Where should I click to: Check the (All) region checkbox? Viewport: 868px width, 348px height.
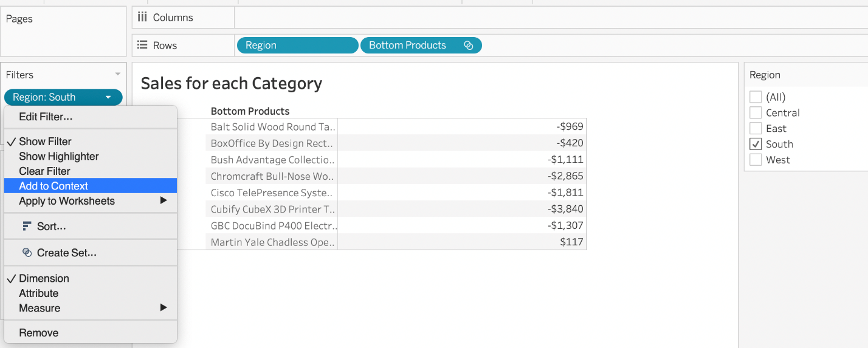click(756, 97)
